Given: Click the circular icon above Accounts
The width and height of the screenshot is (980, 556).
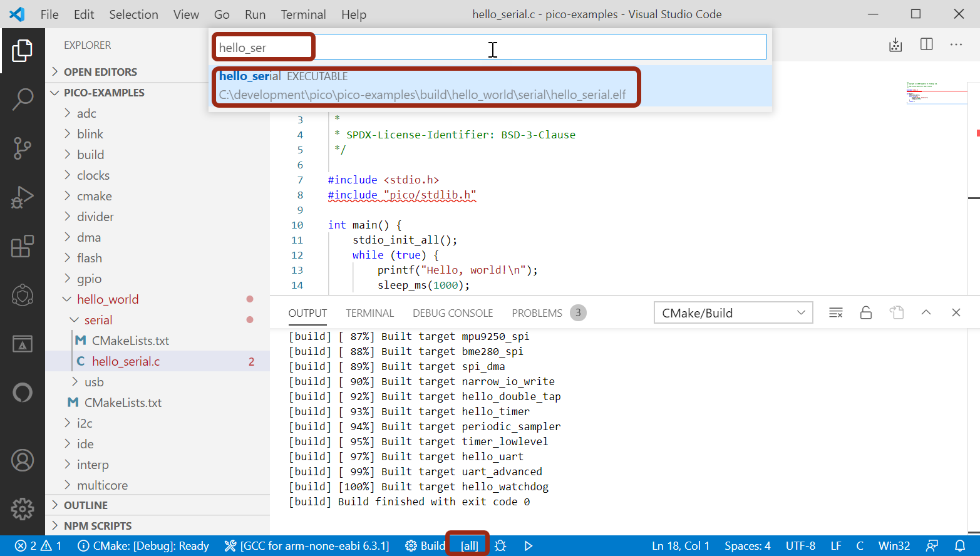Looking at the screenshot, I should [23, 393].
